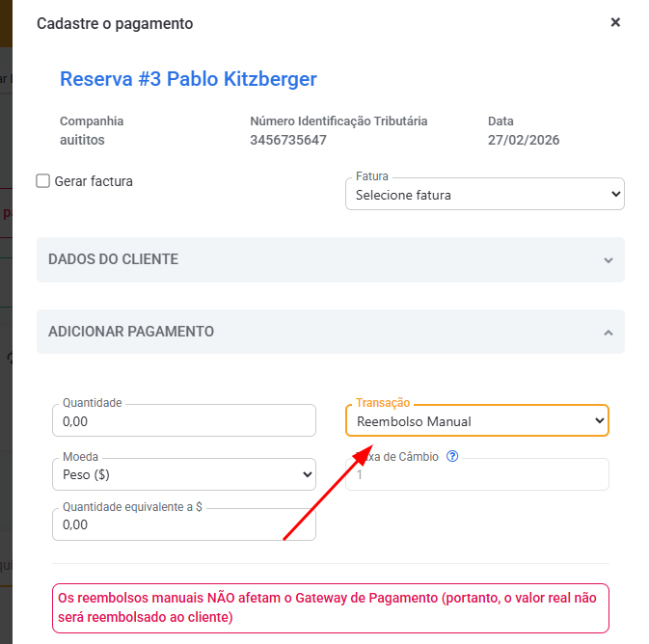Viewport: 649px width, 644px height.
Task: Click the Taxa de Câmbio rate field
Action: (x=477, y=475)
